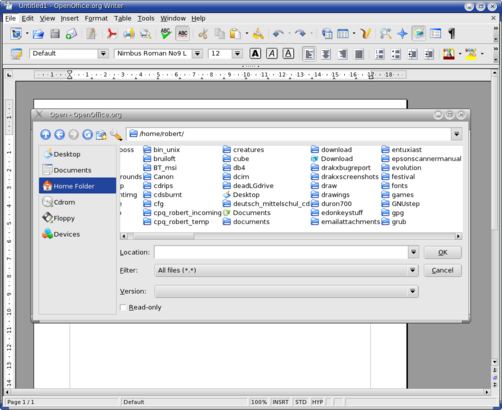Click the New Folder icon in dialog
This screenshot has width=502, height=410.
[101, 134]
